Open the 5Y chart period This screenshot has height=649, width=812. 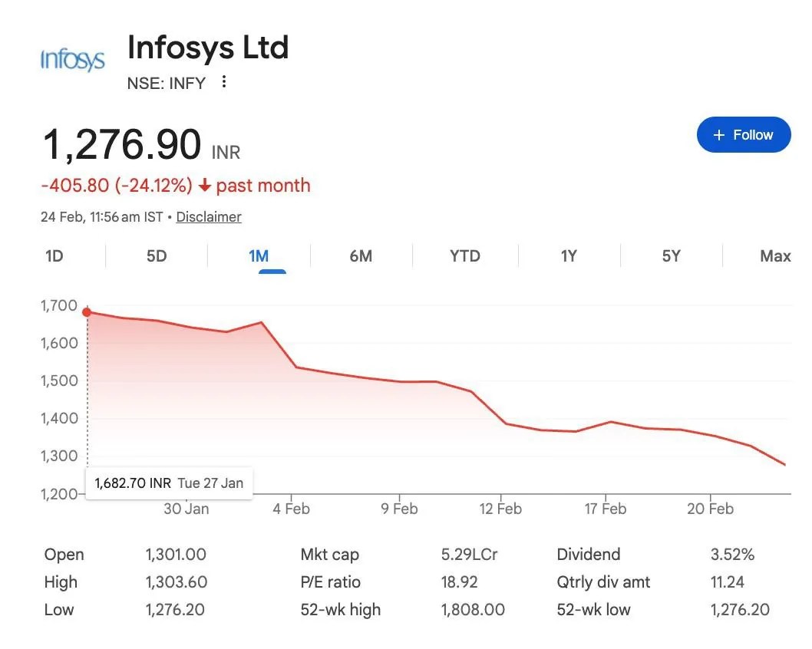pos(671,255)
